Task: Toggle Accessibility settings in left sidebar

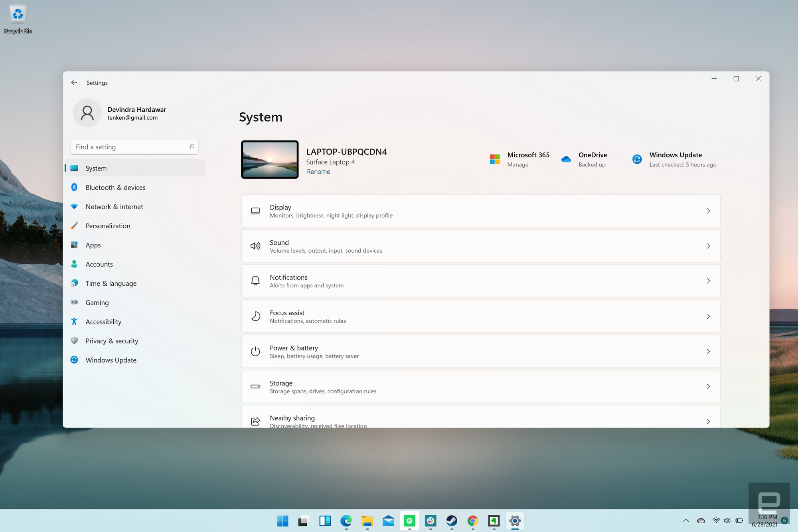Action: click(103, 321)
